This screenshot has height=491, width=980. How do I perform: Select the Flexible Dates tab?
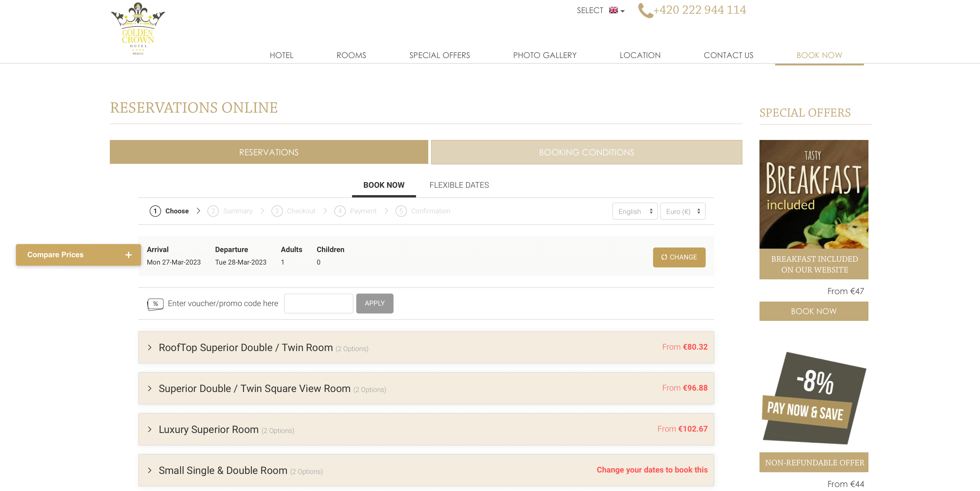pyautogui.click(x=459, y=185)
